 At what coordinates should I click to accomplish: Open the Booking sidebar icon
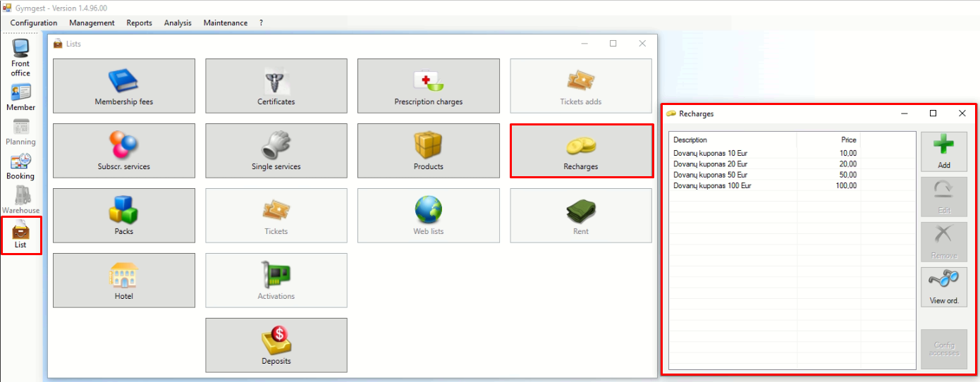pos(20,166)
